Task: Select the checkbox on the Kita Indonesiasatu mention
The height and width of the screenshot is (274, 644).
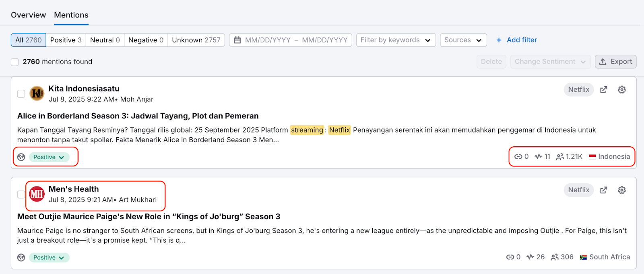Action: click(21, 93)
